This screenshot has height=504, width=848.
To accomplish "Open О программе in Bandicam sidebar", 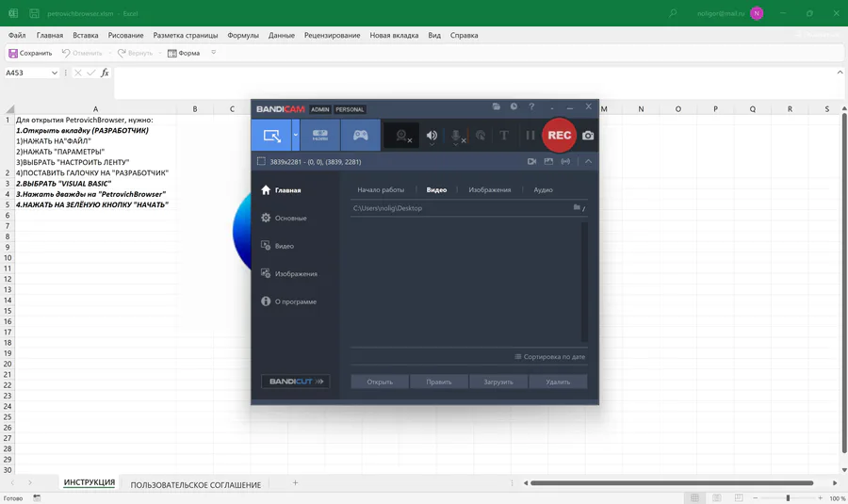I will coord(289,301).
